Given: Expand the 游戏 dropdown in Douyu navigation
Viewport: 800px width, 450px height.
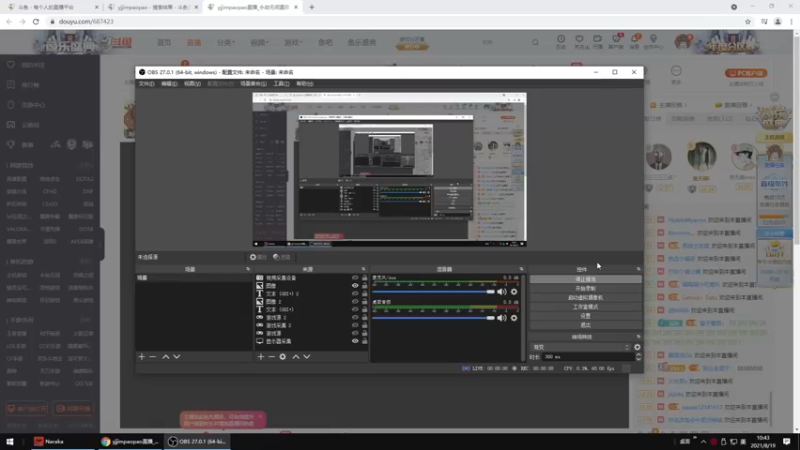Looking at the screenshot, I should [x=293, y=42].
